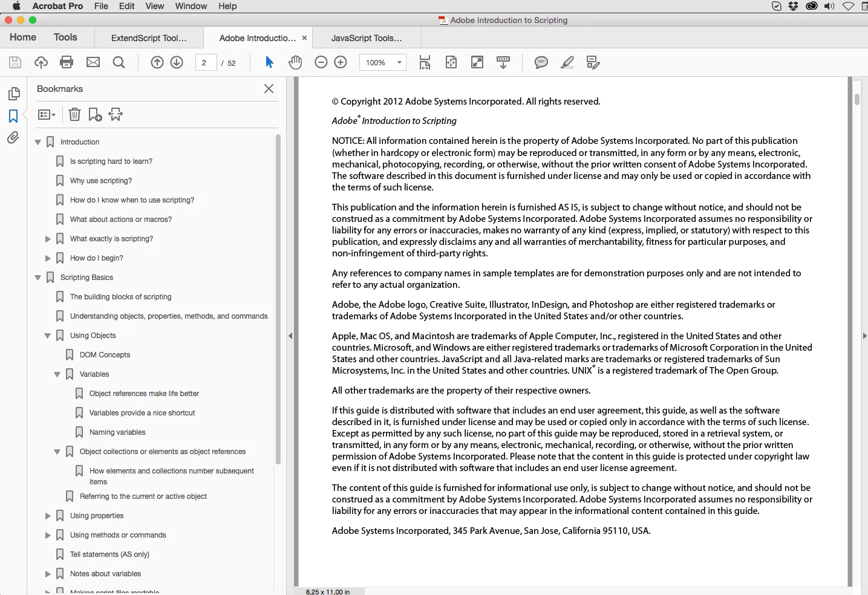This screenshot has height=595, width=868.
Task: Close the Bookmarks panel
Action: [269, 89]
